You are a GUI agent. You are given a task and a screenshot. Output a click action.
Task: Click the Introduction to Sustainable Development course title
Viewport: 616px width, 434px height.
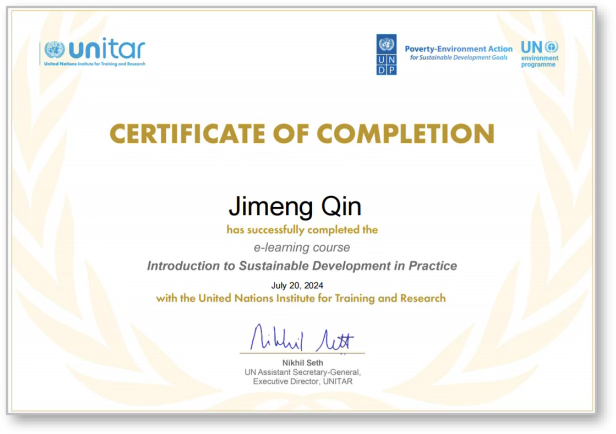tap(301, 266)
